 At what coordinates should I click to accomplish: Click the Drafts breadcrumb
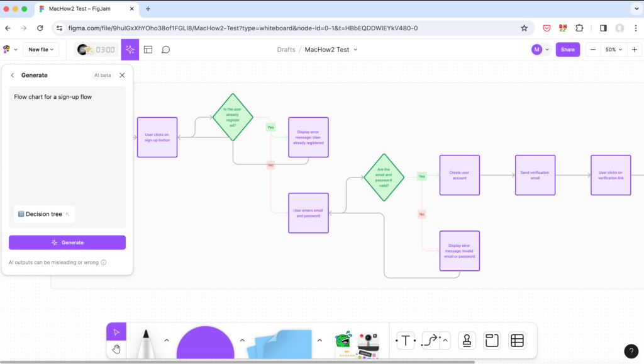[286, 49]
